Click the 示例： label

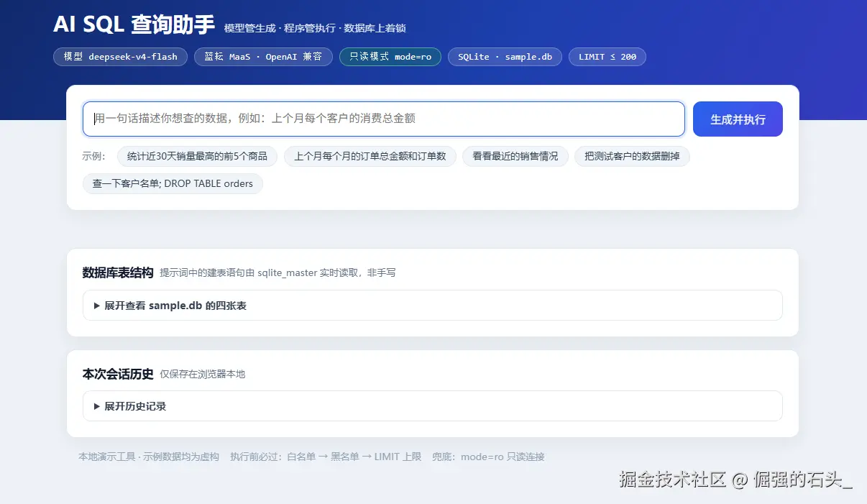[94, 156]
